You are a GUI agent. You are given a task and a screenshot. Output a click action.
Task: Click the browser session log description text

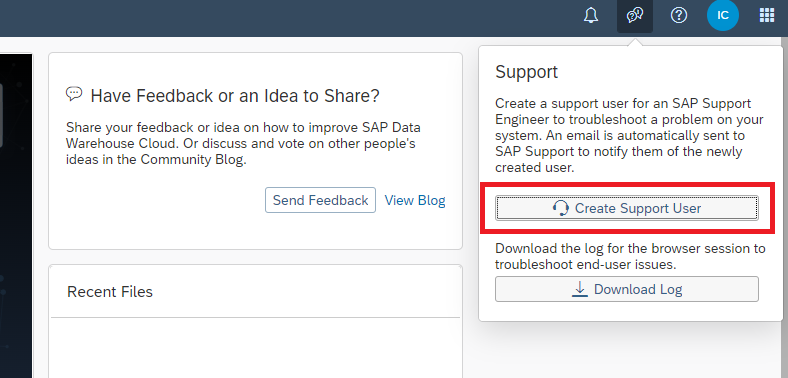(x=630, y=256)
